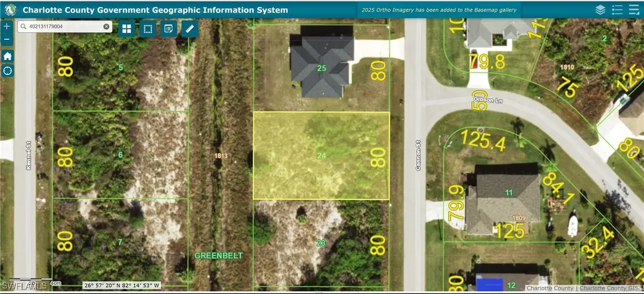Click the Charlotte County logo
644x294 pixels.
coord(10,10)
